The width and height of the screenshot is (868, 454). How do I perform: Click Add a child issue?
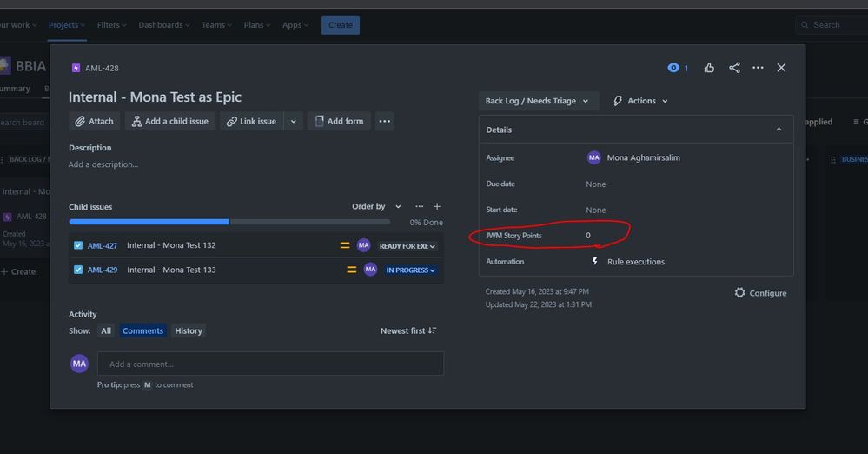pyautogui.click(x=170, y=121)
